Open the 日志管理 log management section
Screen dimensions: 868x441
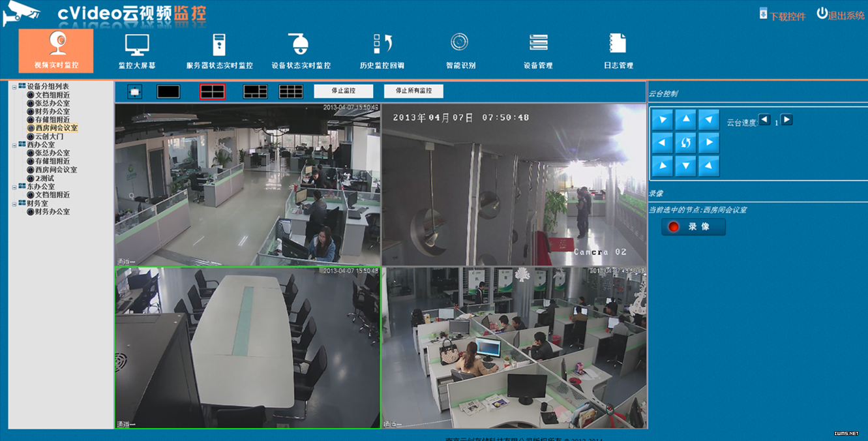[x=618, y=52]
